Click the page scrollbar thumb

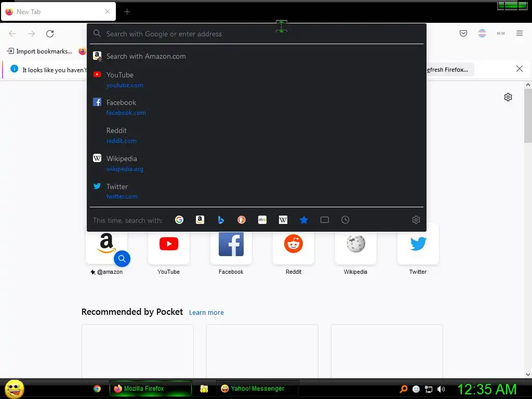pyautogui.click(x=528, y=116)
